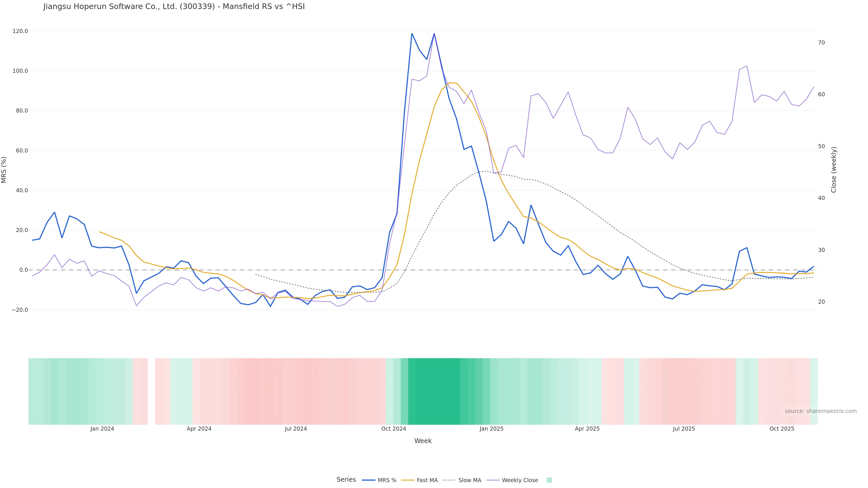
Task: Click the Jul 2025 x-axis tick label
Action: click(x=684, y=429)
